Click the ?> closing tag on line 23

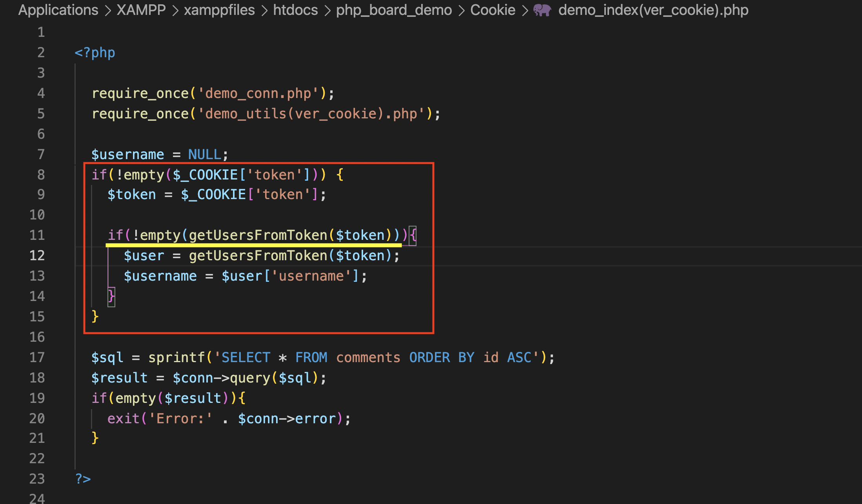click(x=83, y=479)
